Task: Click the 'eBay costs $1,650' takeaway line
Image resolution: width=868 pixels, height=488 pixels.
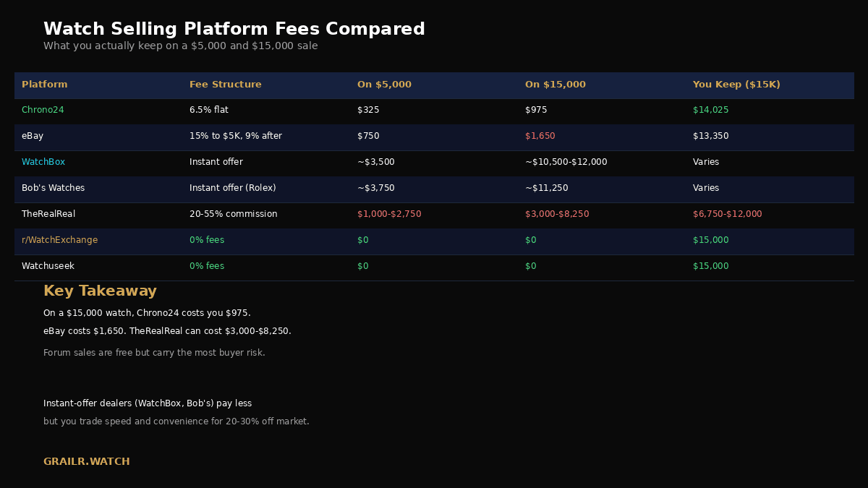Action: tap(167, 331)
